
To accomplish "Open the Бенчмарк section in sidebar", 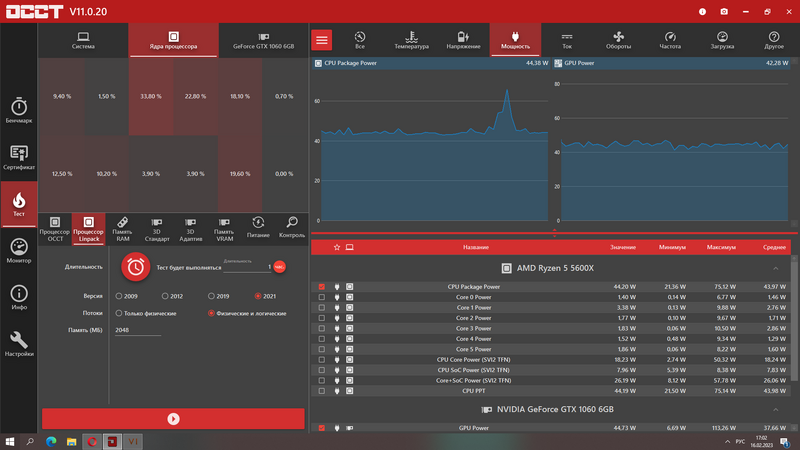I will [19, 110].
